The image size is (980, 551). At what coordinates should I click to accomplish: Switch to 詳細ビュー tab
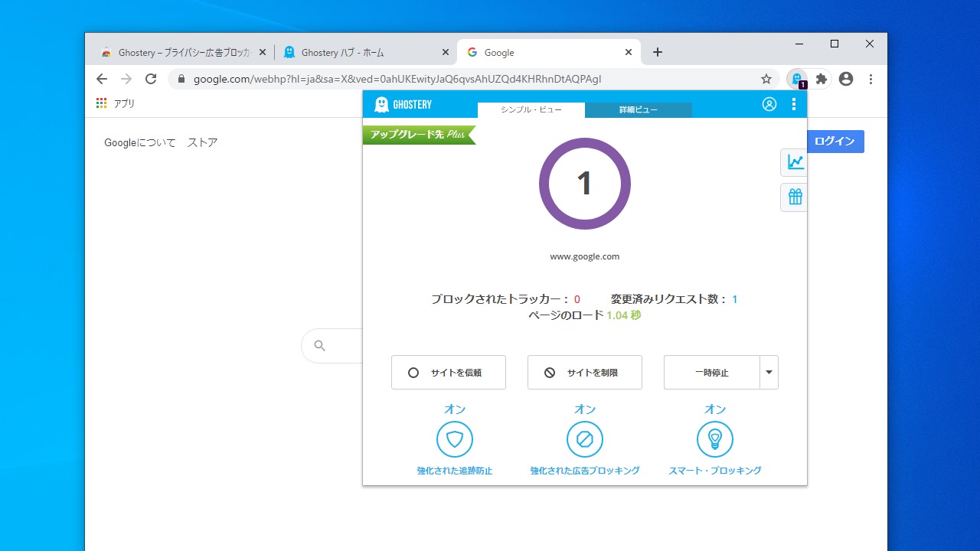point(639,109)
